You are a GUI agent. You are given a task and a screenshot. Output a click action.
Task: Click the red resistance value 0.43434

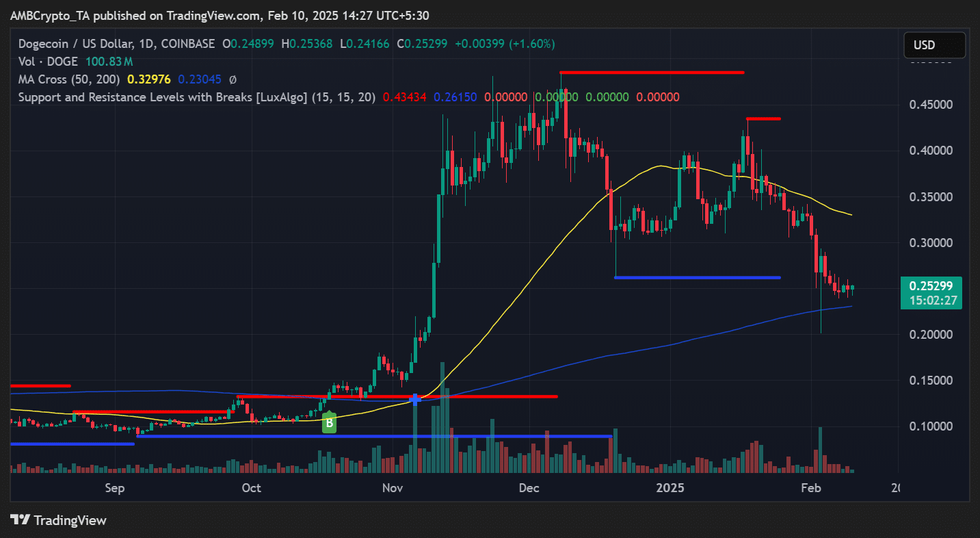click(x=405, y=97)
